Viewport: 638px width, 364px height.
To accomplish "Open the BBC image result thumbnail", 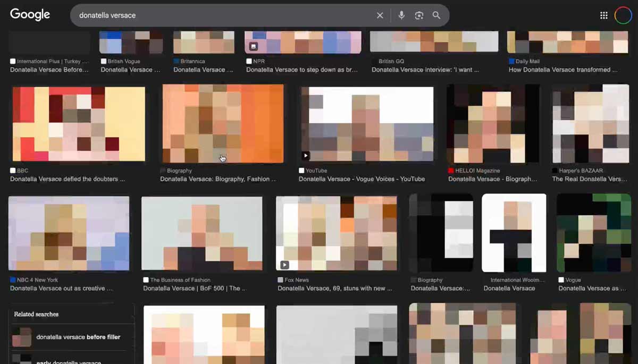I will pos(79,124).
